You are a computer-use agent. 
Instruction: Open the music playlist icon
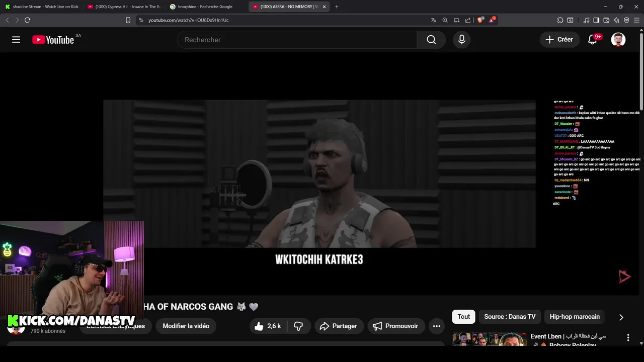point(586,20)
